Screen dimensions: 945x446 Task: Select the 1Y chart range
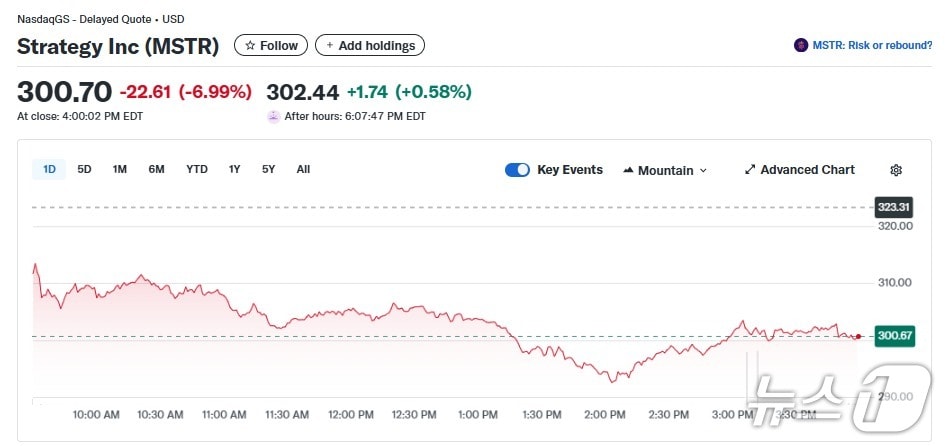pos(234,169)
